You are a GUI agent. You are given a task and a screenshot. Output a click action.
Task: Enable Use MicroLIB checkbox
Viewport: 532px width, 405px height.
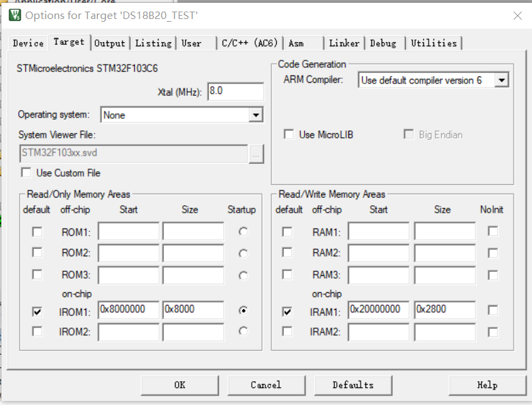click(289, 135)
